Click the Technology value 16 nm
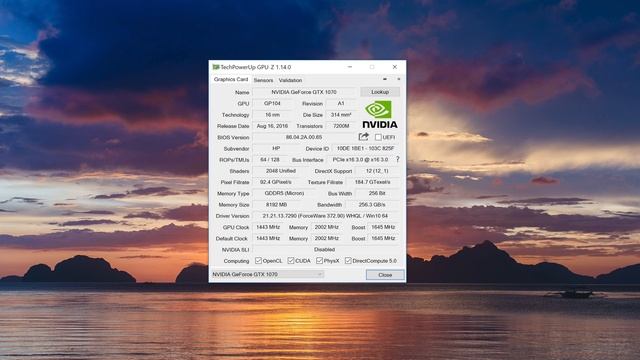Screen dimensions: 640x360 coord(272,115)
